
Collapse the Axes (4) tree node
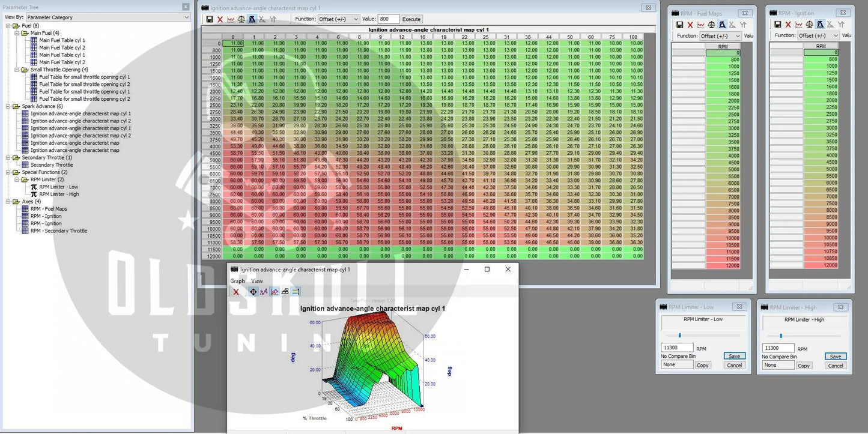pyautogui.click(x=8, y=202)
